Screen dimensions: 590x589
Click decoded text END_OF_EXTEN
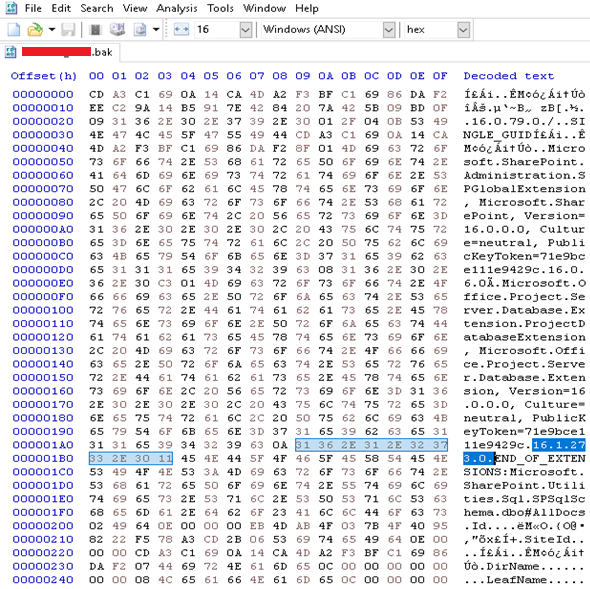[x=540, y=458]
